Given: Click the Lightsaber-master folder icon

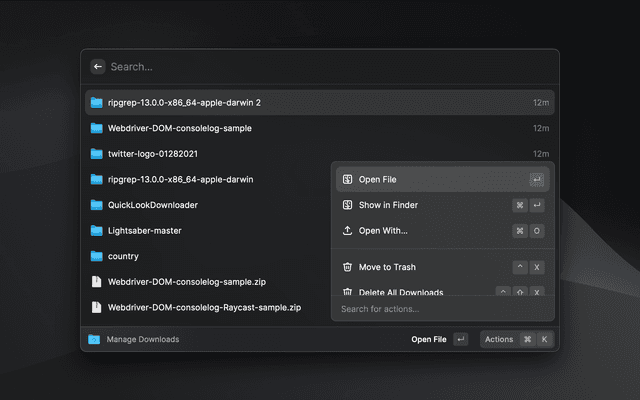Looking at the screenshot, I should [x=97, y=231].
